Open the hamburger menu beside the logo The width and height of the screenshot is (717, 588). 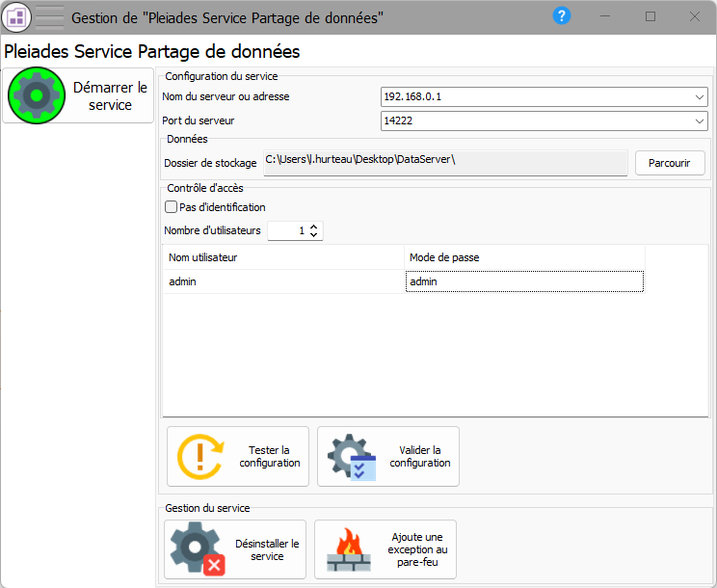click(49, 17)
